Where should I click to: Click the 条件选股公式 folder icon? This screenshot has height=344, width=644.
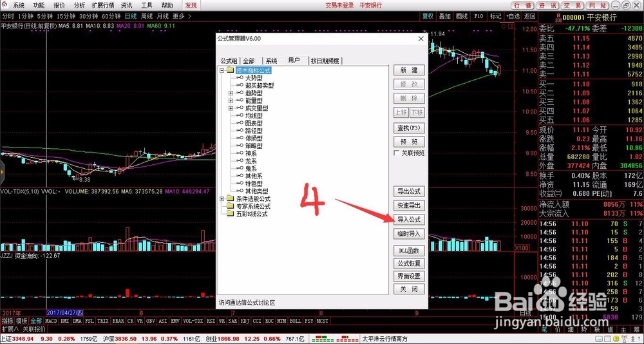[x=230, y=199]
